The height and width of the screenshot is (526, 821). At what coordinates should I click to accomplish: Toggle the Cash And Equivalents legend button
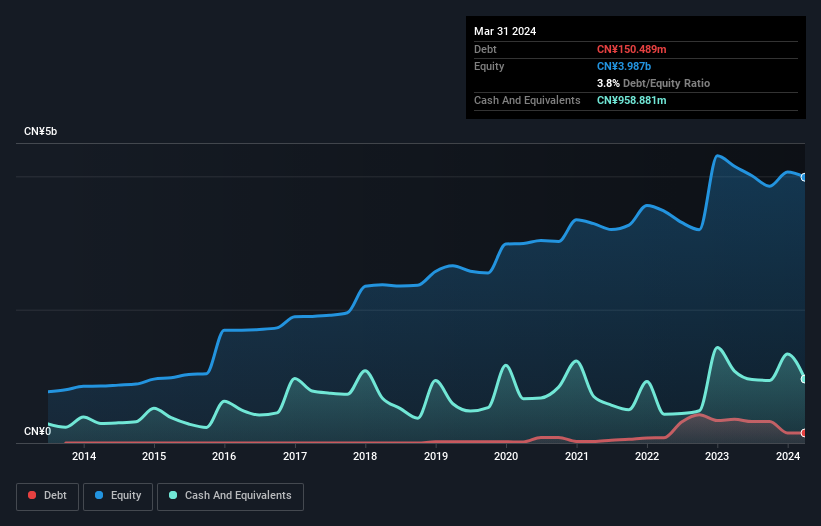(230, 496)
